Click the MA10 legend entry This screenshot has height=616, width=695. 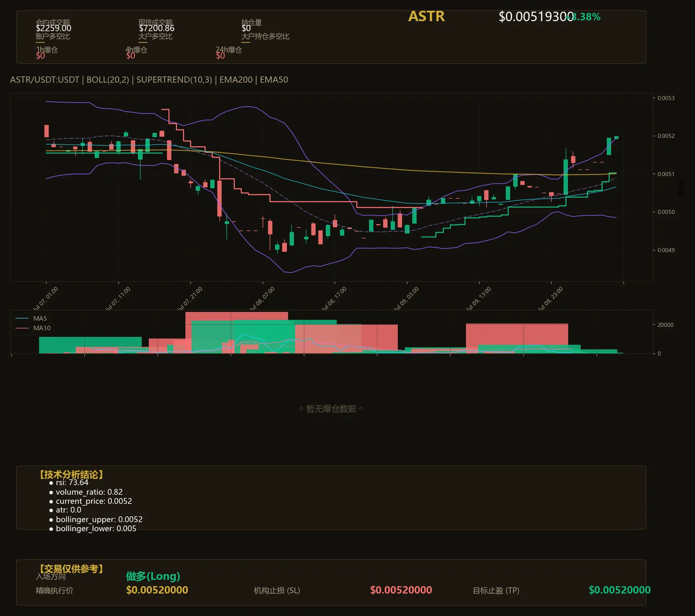[33, 328]
